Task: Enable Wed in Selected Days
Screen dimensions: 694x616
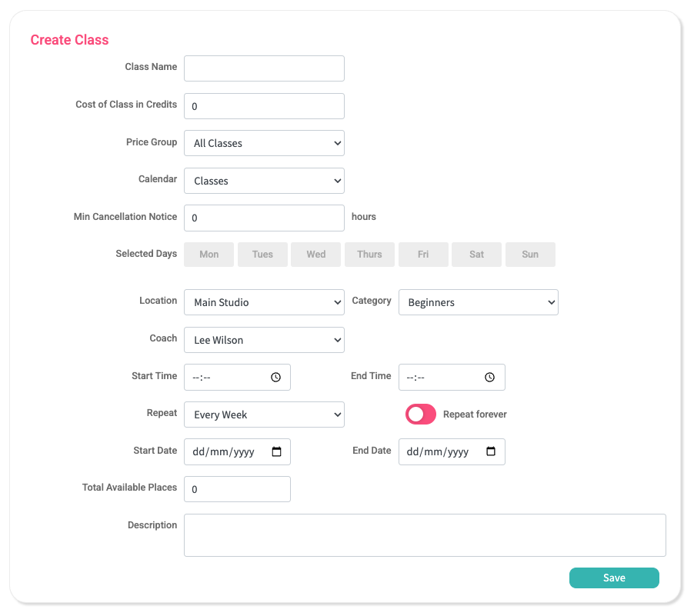Action: click(315, 255)
